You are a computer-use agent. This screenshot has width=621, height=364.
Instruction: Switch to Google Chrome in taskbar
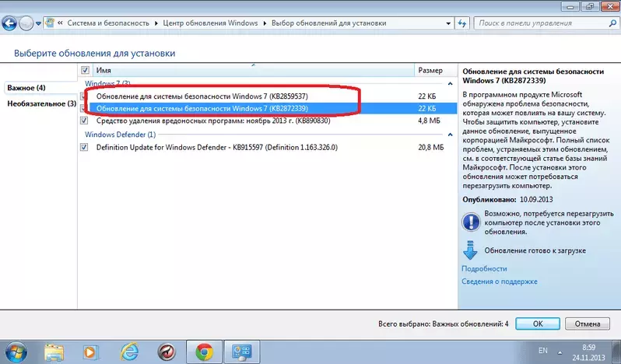point(204,352)
